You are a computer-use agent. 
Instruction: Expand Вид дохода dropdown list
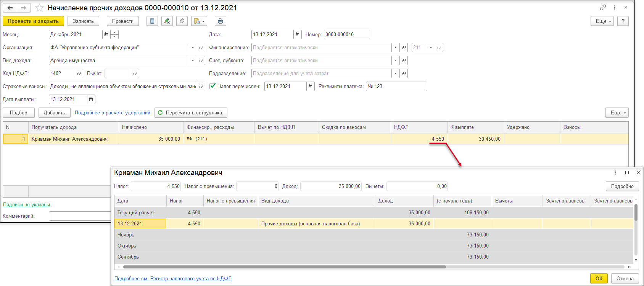pos(193,61)
